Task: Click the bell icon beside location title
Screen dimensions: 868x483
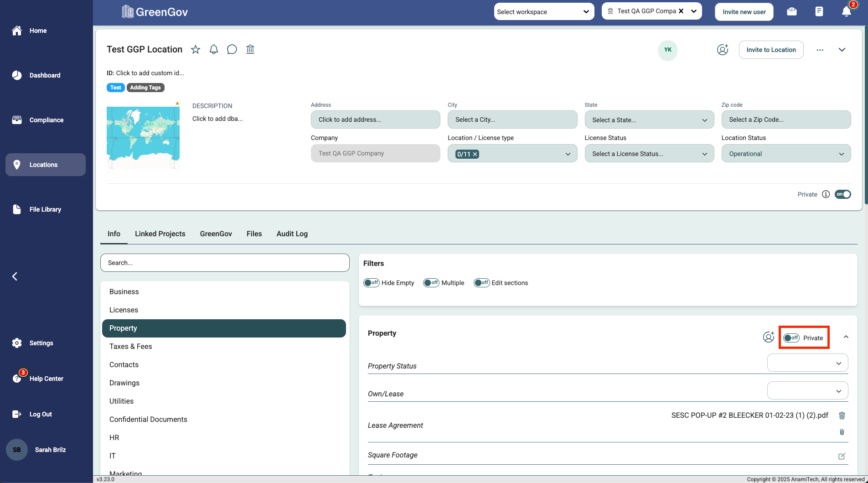Action: pos(214,49)
